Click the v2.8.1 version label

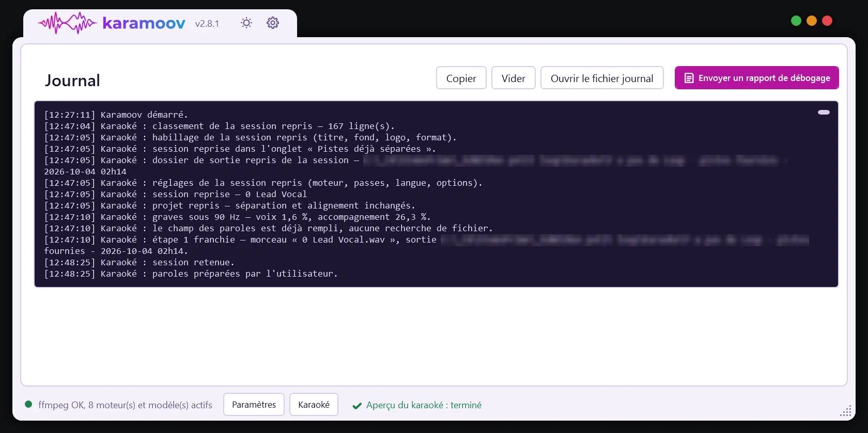207,24
